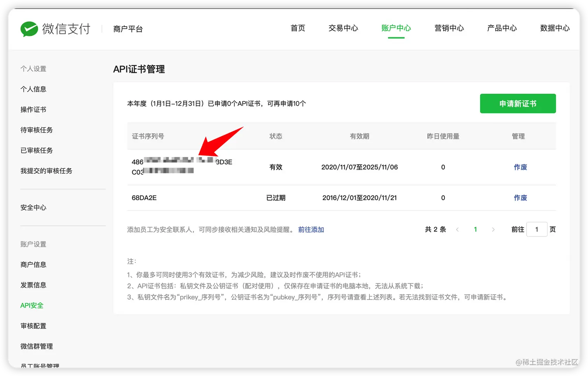Click the API证书管理 page heading

point(139,69)
